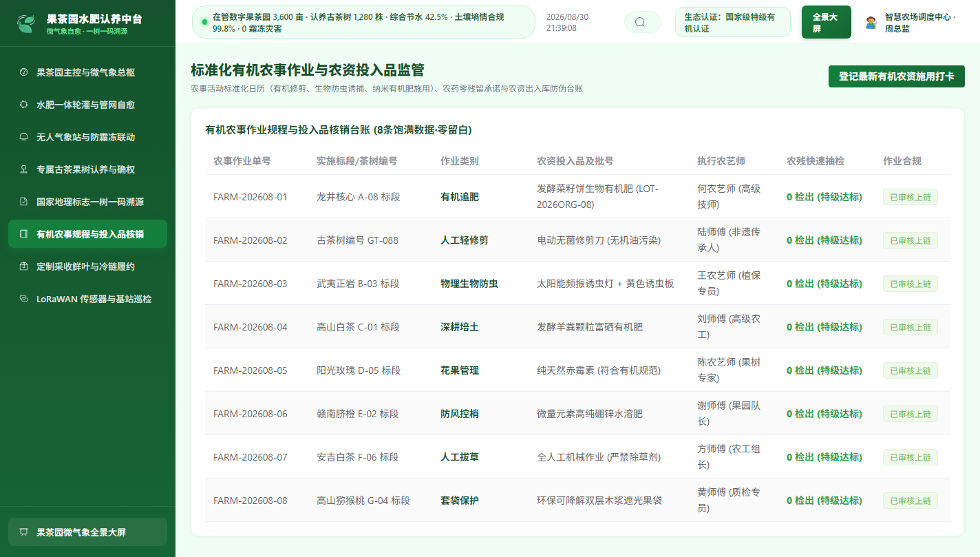This screenshot has width=980, height=557.
Task: Open 水肥一体轮灌与管网自愈 menu item
Action: tap(87, 105)
